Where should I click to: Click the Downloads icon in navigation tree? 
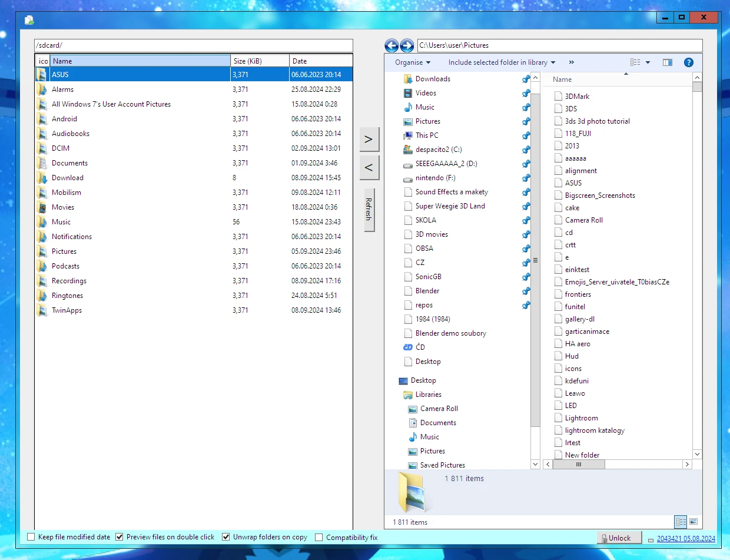[x=408, y=79]
